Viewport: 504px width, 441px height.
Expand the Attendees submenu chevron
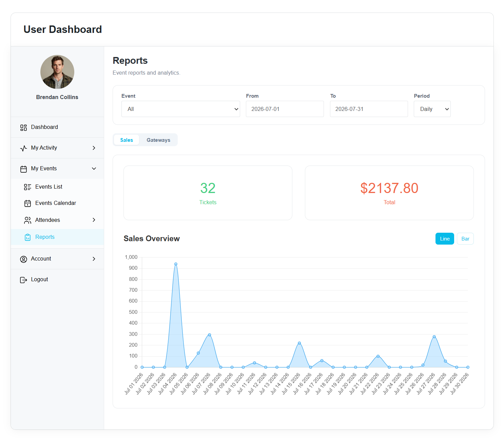(x=94, y=220)
